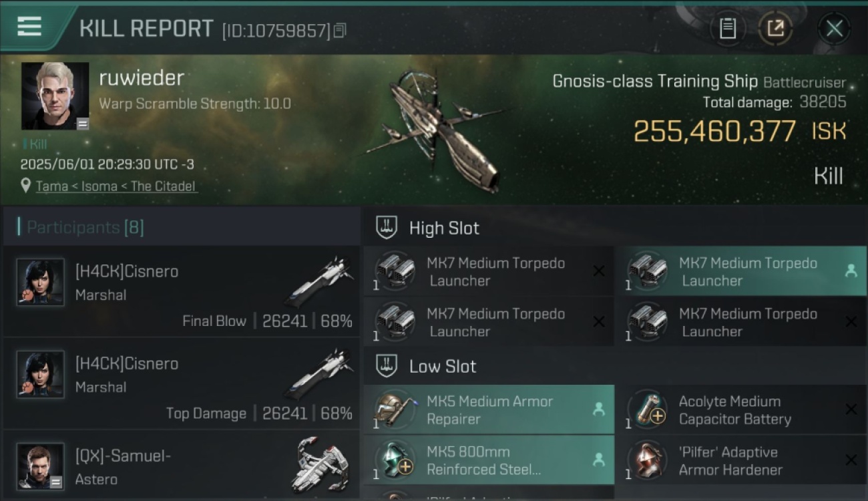
Task: Open the Final Blow Cisnero participant entry
Action: pos(182,293)
